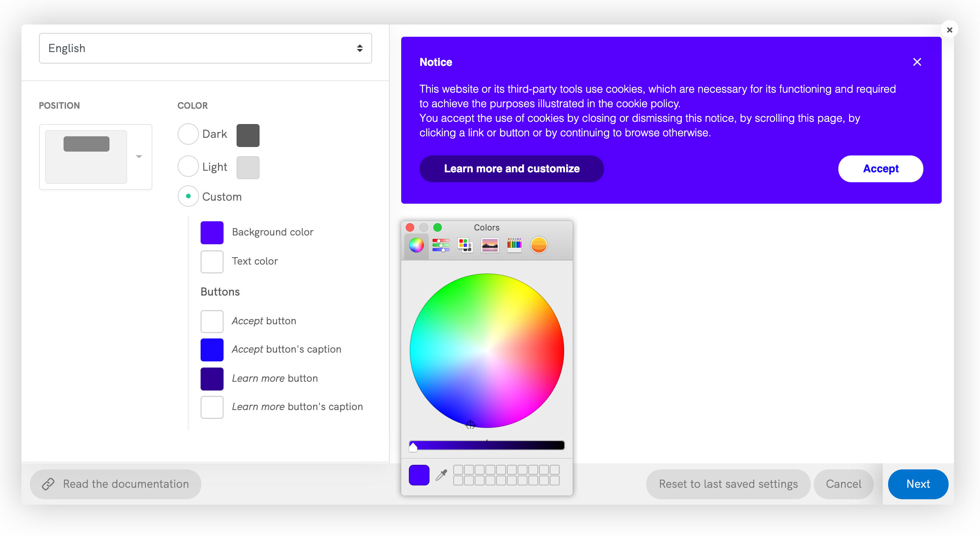Click the Next button
The height and width of the screenshot is (536, 980).
918,484
